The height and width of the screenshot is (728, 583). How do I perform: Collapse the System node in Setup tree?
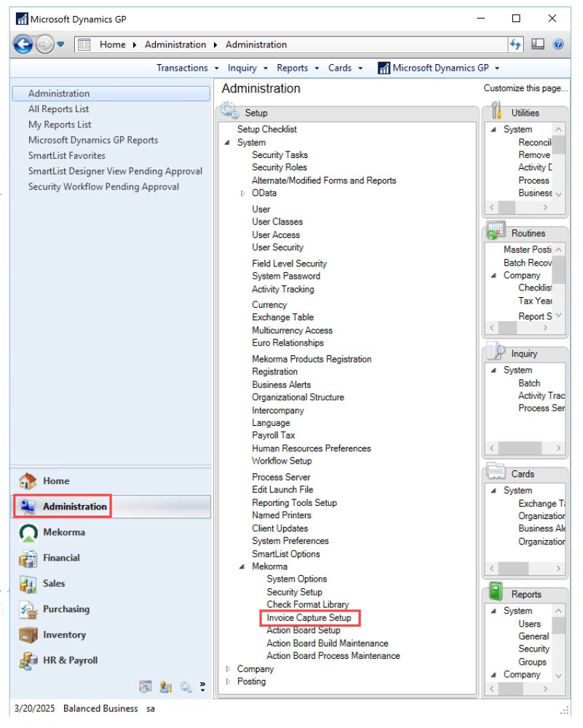pyautogui.click(x=227, y=143)
